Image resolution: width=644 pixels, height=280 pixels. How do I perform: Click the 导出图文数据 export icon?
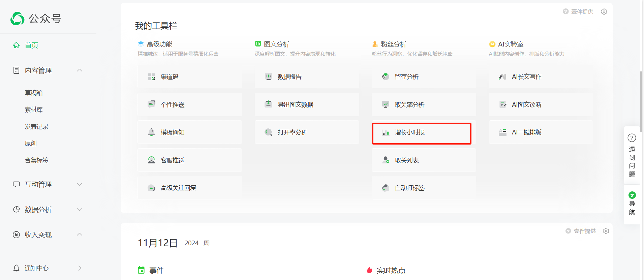click(x=268, y=104)
